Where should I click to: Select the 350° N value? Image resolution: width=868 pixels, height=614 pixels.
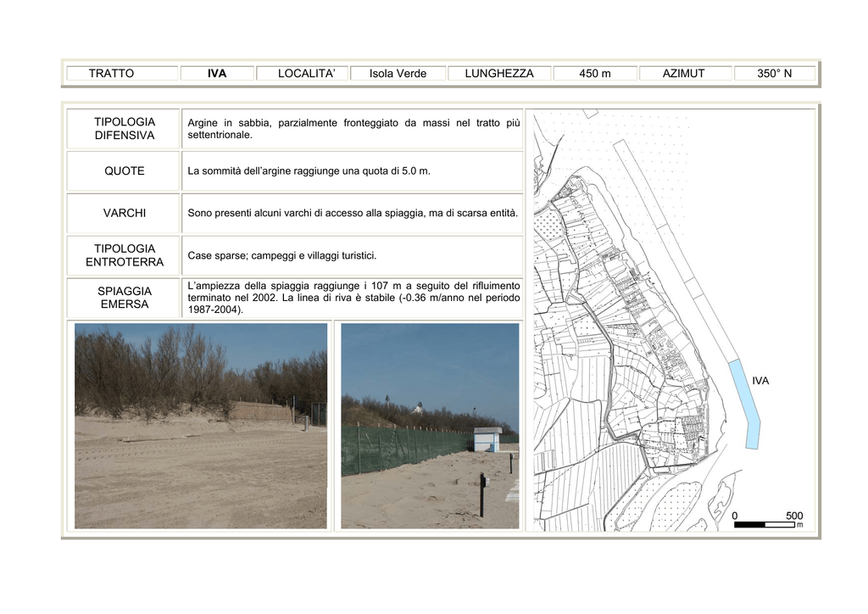click(775, 73)
